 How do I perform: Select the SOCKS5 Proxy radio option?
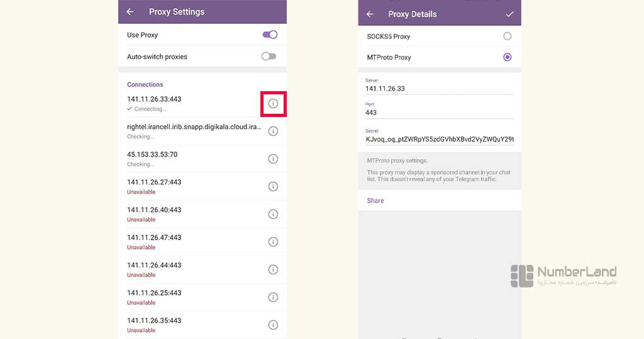pos(508,36)
